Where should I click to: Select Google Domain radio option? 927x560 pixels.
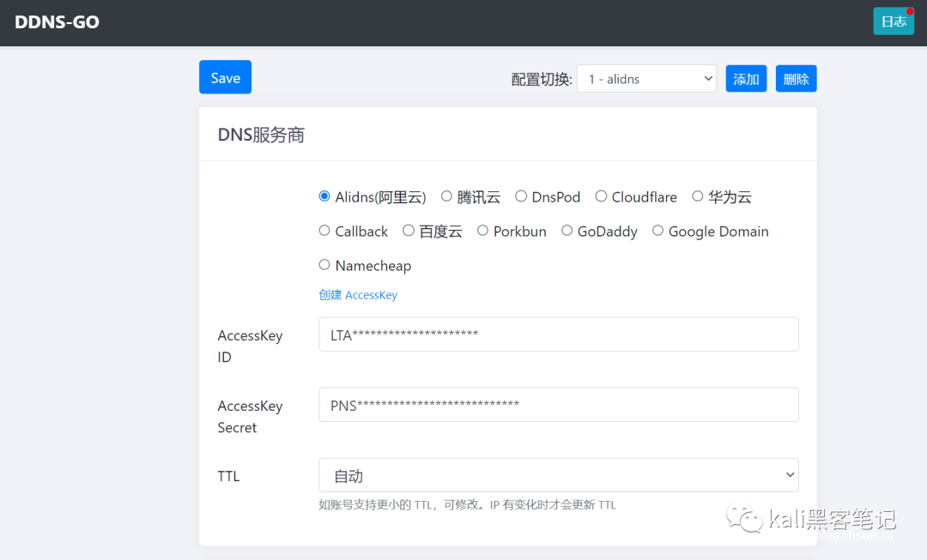click(x=657, y=231)
